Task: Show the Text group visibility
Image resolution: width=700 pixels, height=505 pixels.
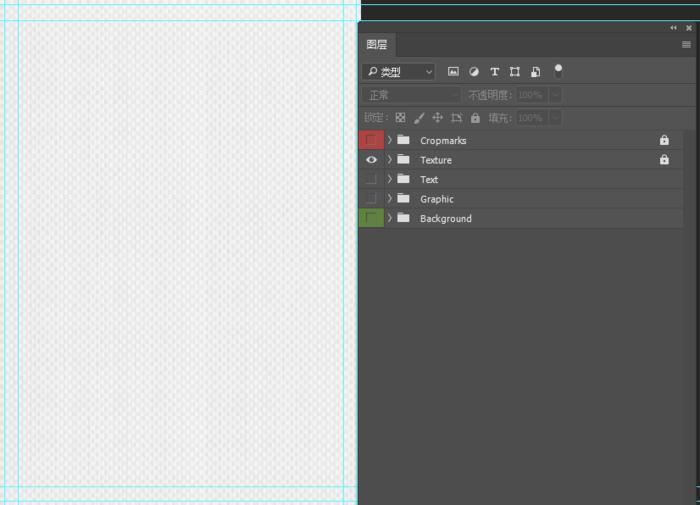Action: (371, 179)
